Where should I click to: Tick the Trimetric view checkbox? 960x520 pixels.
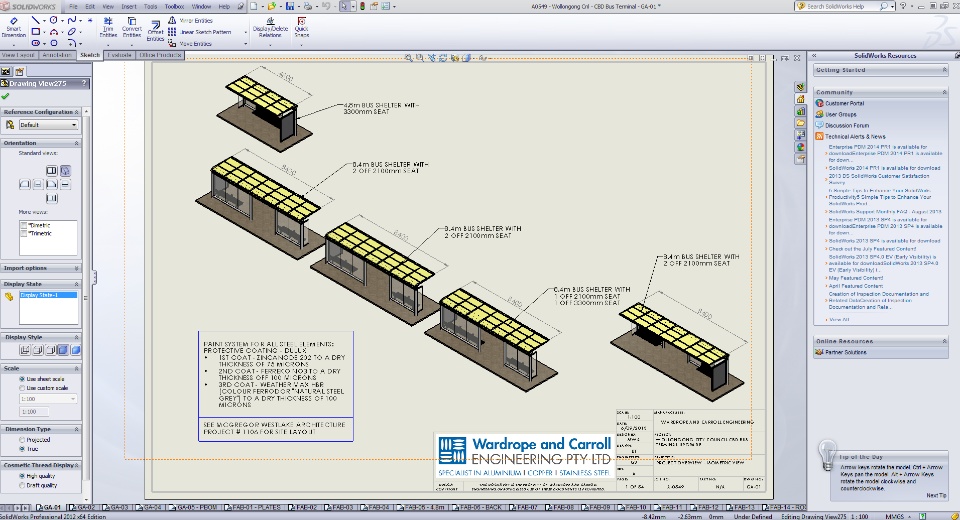23,233
